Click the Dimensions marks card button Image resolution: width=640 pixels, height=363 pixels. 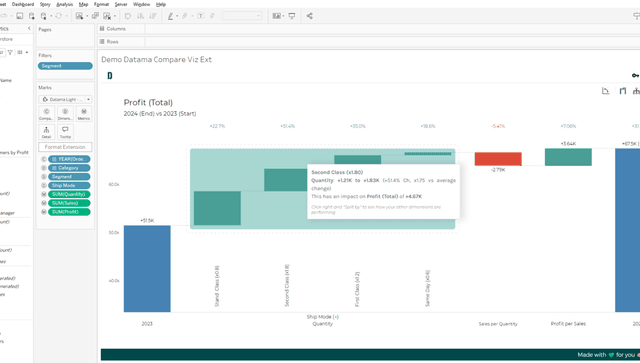65,114
